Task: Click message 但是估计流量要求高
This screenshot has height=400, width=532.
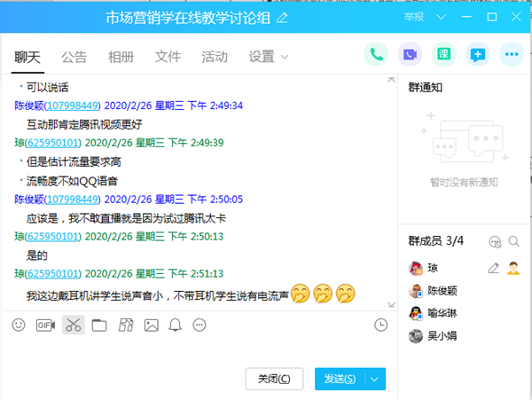Action: [x=74, y=161]
